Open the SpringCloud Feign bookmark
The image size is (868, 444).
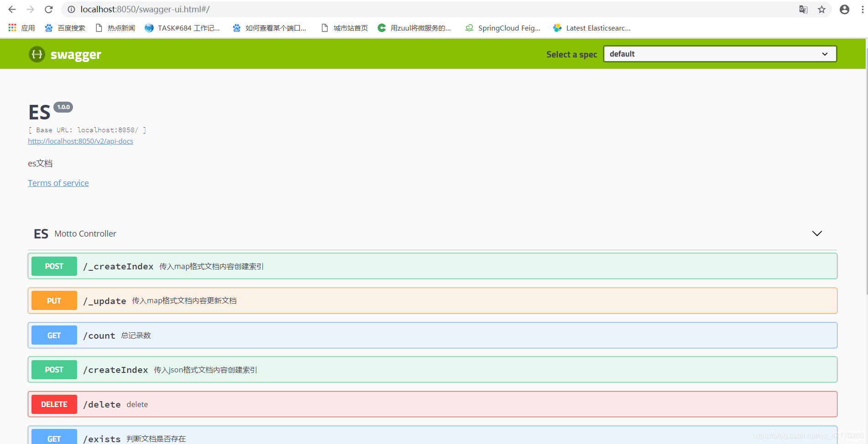click(502, 28)
